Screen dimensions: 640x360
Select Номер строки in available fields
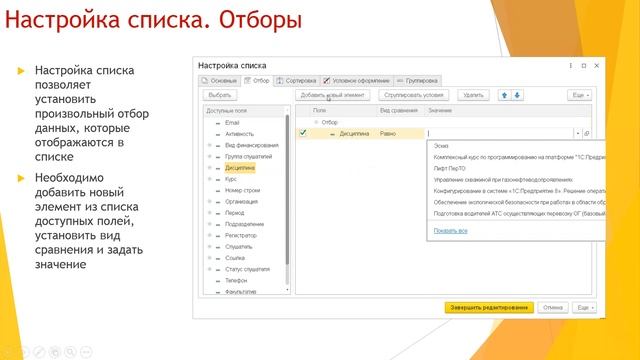242,190
